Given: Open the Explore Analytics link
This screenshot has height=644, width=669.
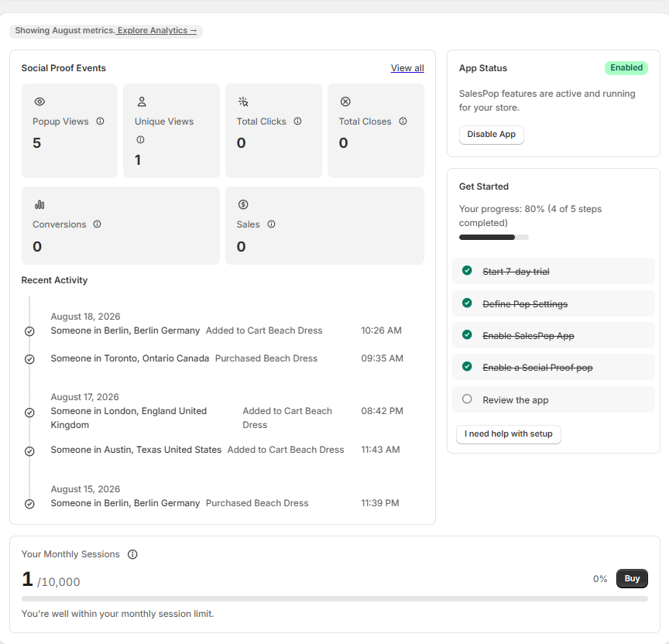Looking at the screenshot, I should 157,30.
